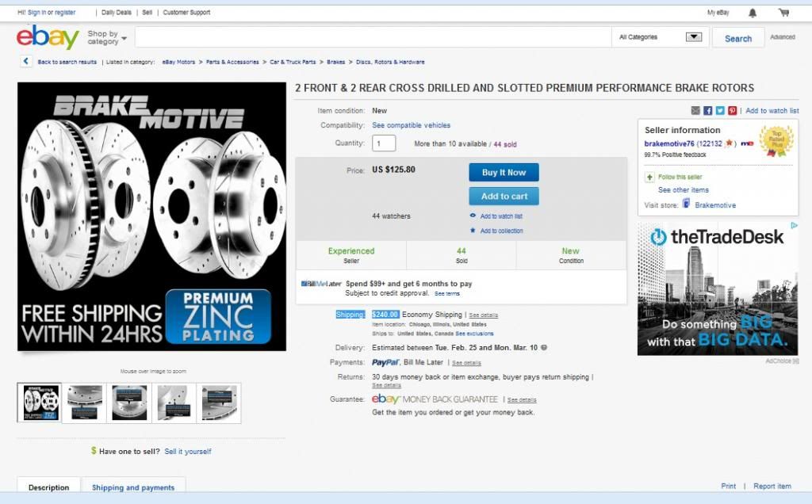Image resolution: width=812 pixels, height=504 pixels.
Task: Share listing via email envelope icon
Action: tap(695, 111)
